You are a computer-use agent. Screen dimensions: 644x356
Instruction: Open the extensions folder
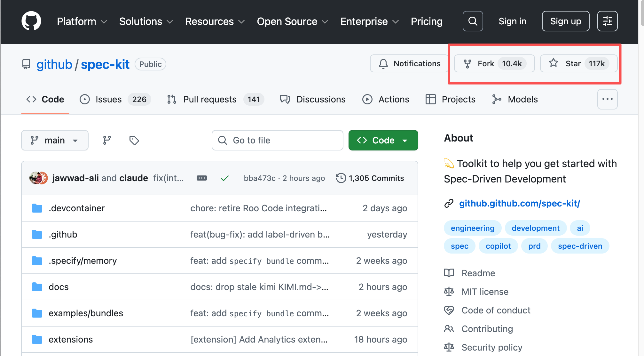click(71, 339)
